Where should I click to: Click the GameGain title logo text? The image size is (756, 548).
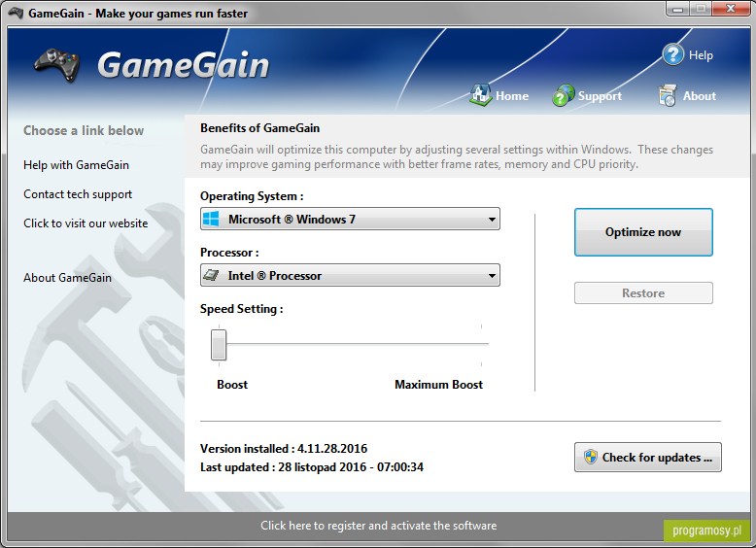click(x=184, y=65)
